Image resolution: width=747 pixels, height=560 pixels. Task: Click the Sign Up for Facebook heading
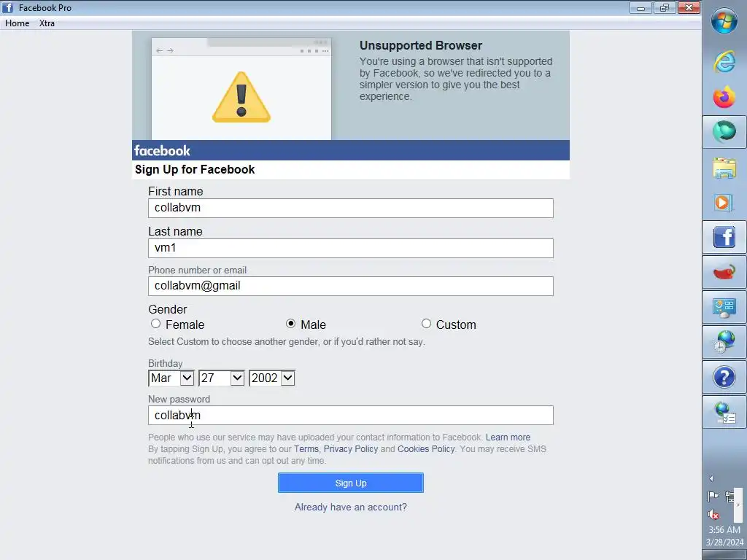(195, 169)
